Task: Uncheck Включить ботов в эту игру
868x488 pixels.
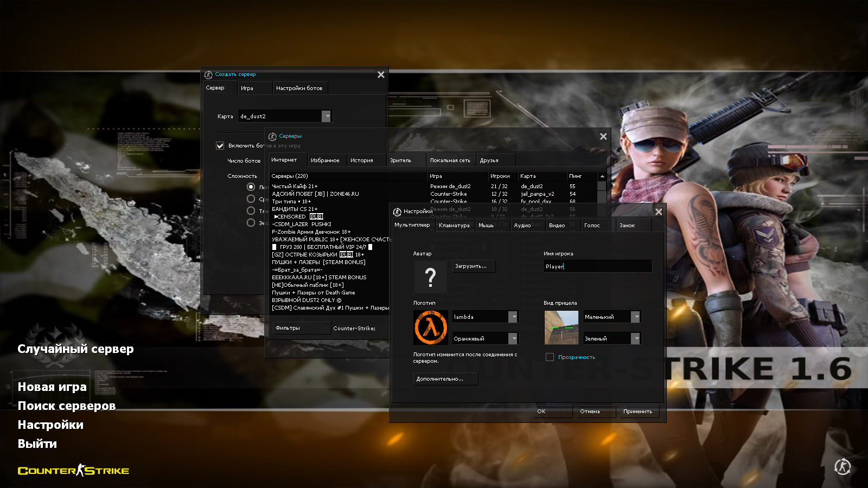Action: pyautogui.click(x=220, y=145)
